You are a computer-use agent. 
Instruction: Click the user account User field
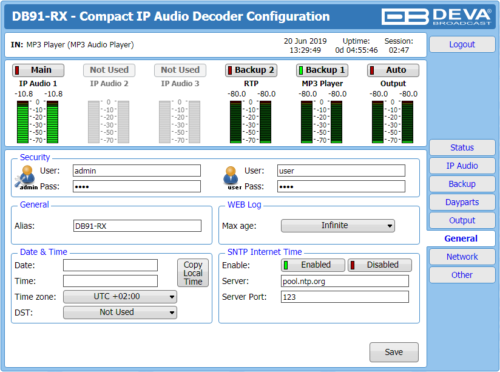[341, 171]
